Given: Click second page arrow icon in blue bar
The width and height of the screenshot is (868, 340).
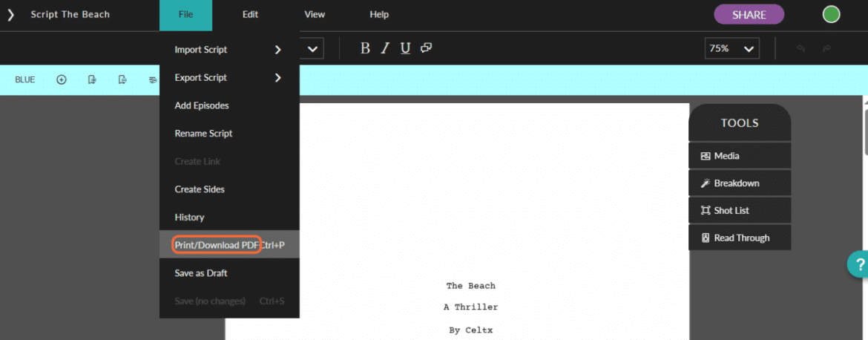Looking at the screenshot, I should click(x=123, y=79).
